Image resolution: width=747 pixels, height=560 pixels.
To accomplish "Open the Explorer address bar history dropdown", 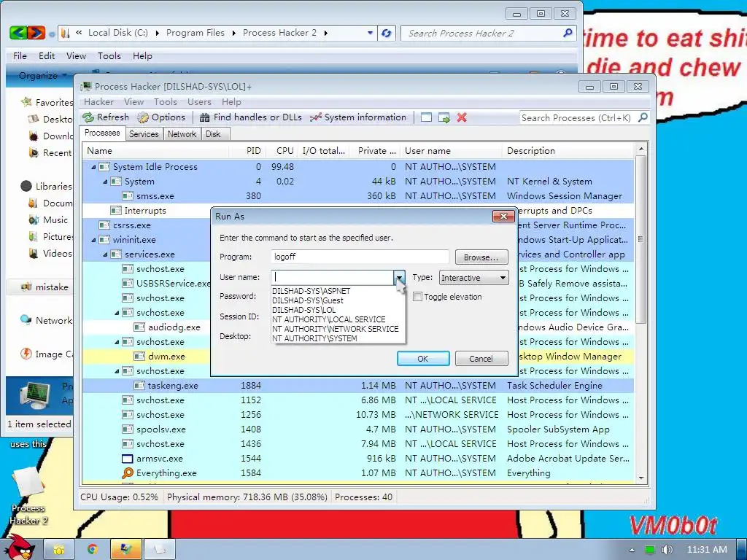I will 370,33.
